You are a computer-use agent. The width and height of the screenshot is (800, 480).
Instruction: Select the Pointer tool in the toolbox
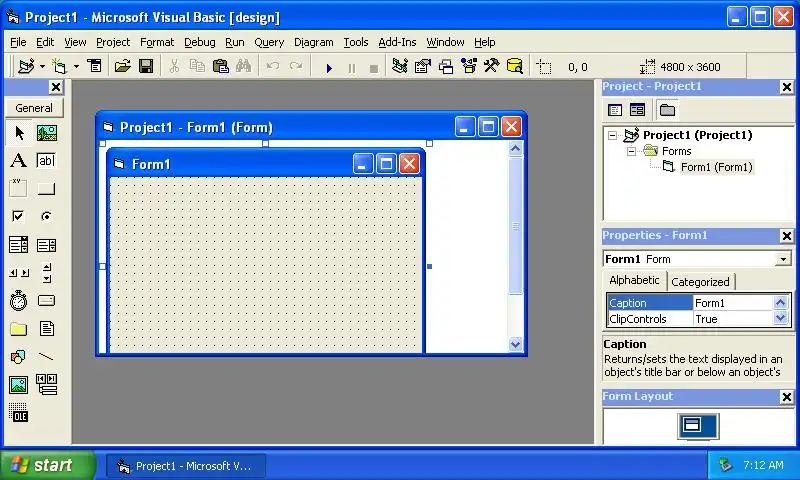click(19, 133)
